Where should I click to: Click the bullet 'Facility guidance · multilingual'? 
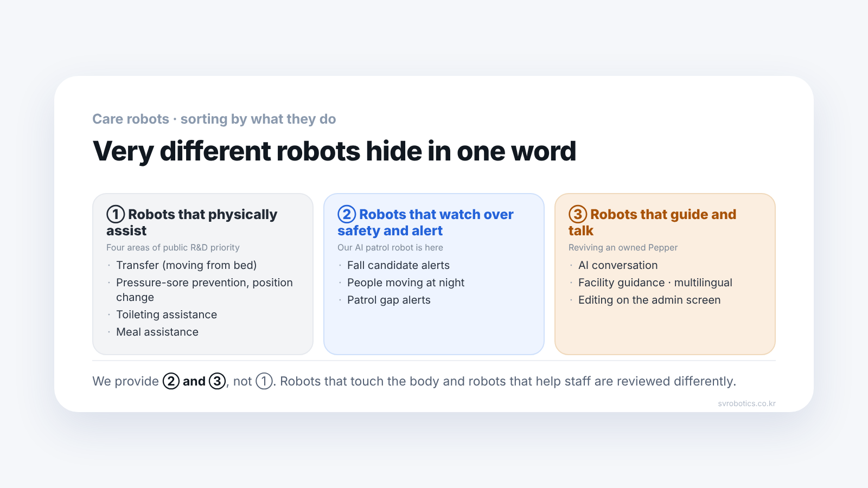[x=655, y=282]
